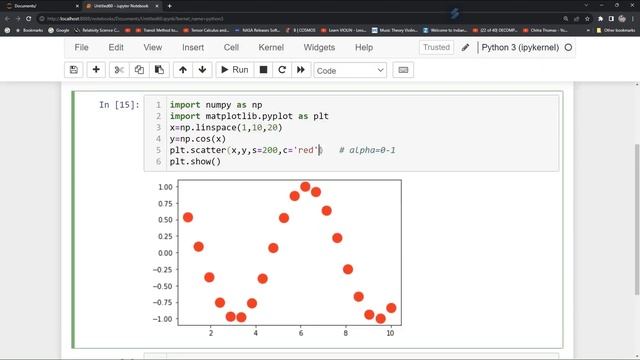Open the File menu
Image resolution: width=640 pixels, height=360 pixels.
tap(81, 47)
